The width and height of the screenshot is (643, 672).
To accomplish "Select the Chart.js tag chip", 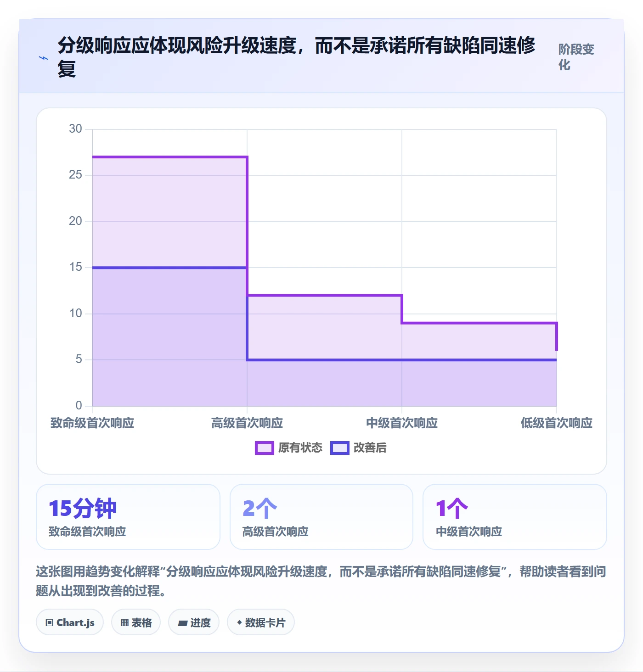I will point(70,622).
